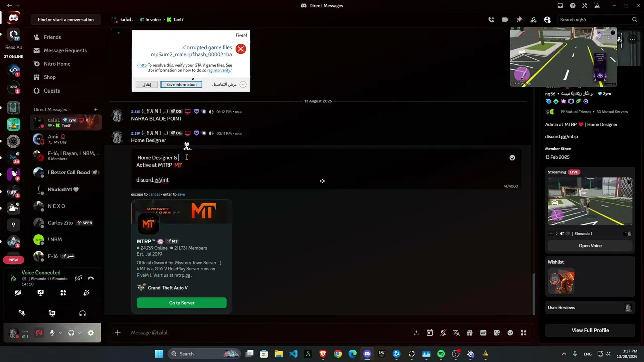
Task: Open the N E X O conversation
Action: point(66,206)
